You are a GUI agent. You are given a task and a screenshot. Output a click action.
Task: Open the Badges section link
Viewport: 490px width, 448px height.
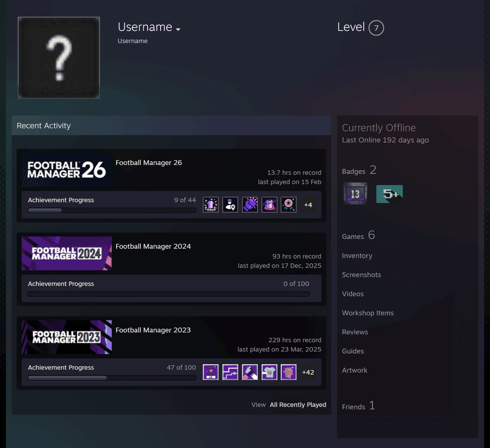pos(359,170)
